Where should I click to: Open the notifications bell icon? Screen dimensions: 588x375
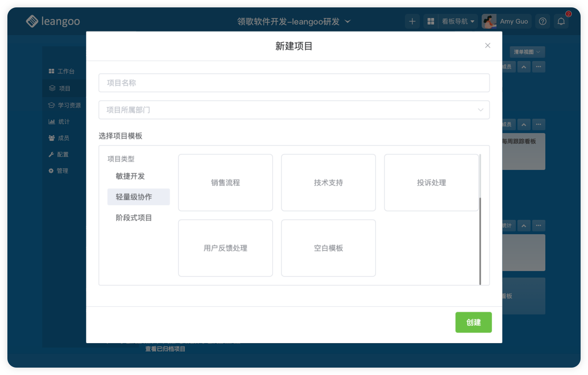point(561,21)
